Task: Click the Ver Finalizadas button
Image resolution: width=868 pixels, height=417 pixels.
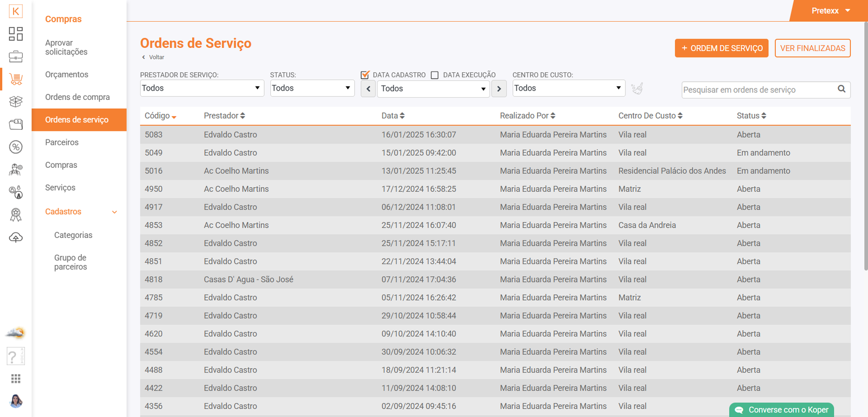Action: [812, 48]
